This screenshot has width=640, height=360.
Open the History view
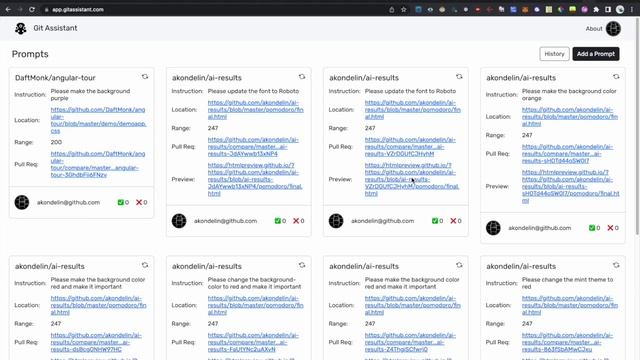(554, 54)
